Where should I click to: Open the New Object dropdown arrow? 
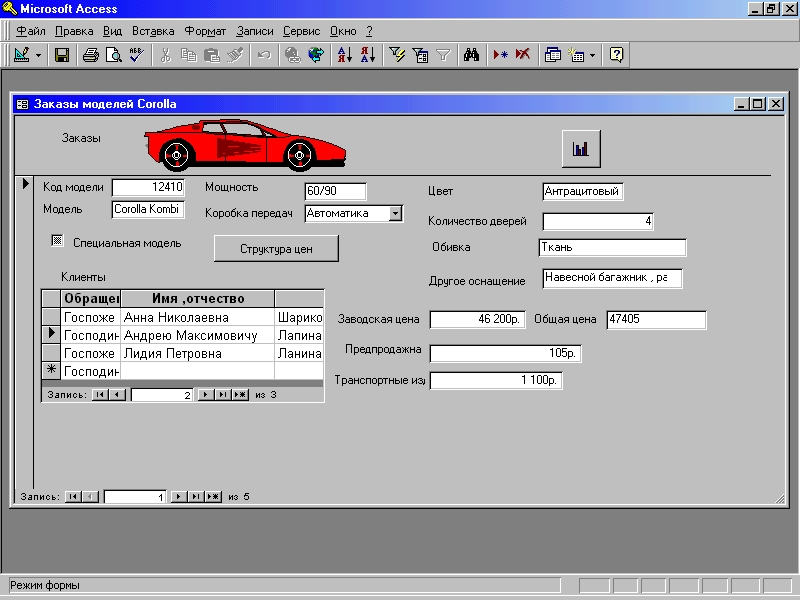592,55
